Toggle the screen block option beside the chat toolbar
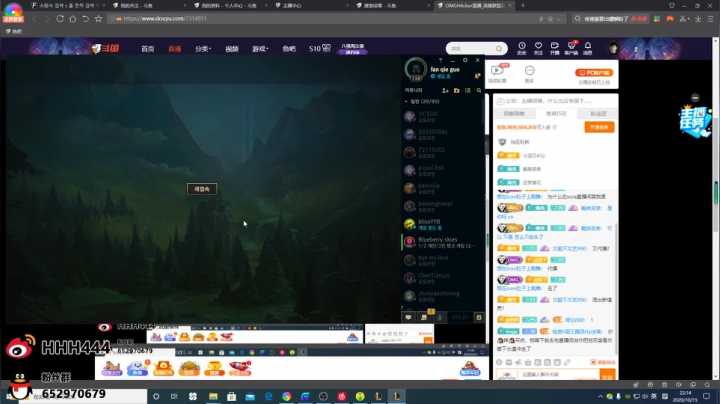This screenshot has height=404, width=720. click(x=603, y=362)
